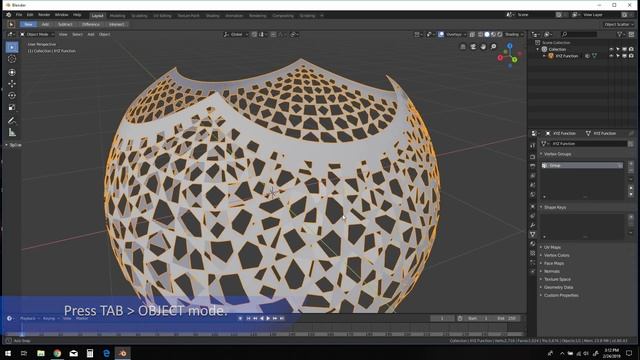Toggle the snapping magnet in the header

click(254, 34)
